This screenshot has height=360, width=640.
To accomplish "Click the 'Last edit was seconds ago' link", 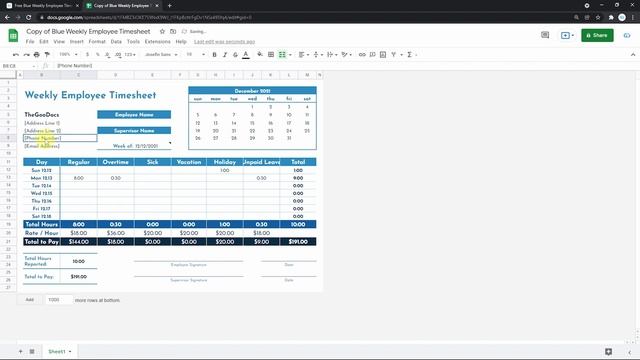I will (224, 42).
